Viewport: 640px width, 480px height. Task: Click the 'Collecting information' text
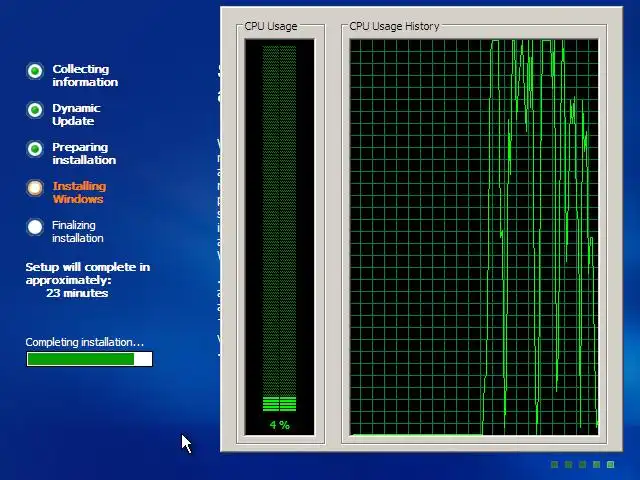click(x=85, y=76)
